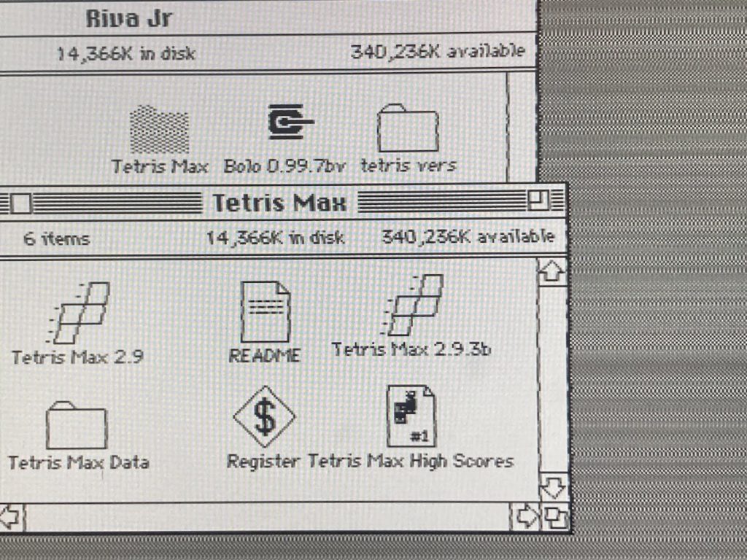The width and height of the screenshot is (747, 560).
Task: Select the README document icon
Action: tap(266, 311)
